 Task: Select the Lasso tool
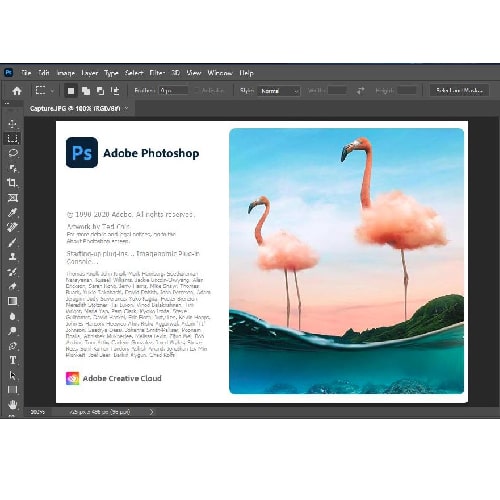13,153
